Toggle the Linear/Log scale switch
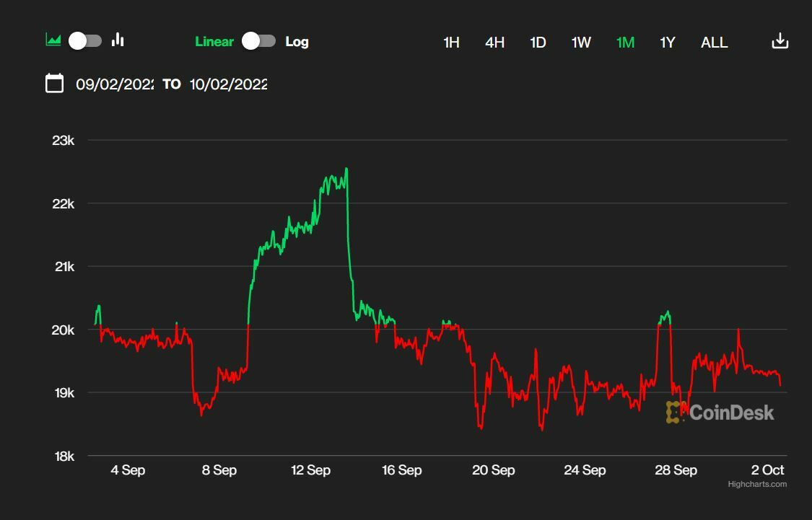Screen dimensions: 812x520 coord(258,41)
